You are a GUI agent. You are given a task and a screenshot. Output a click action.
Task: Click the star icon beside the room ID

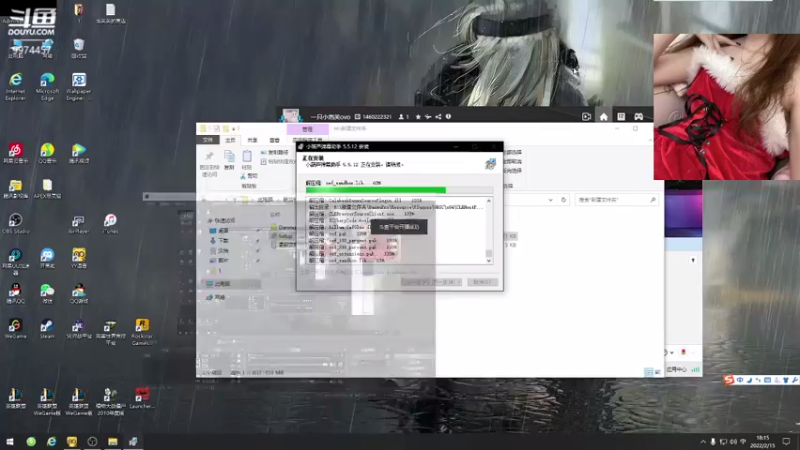(418, 117)
